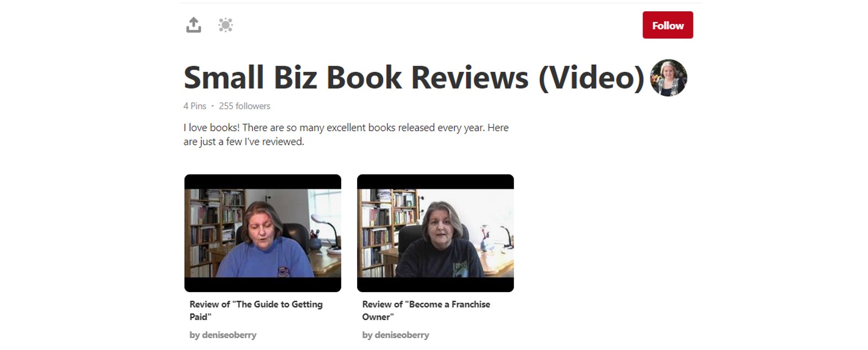This screenshot has height=350, width=868.
Task: Click title Review of "The Guide to Getting Paid"
Action: click(256, 310)
